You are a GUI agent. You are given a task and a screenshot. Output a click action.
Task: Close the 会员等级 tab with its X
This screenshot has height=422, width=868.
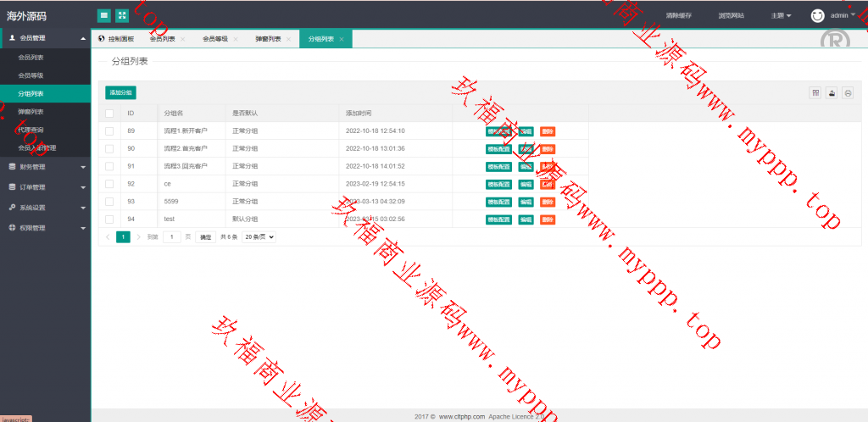coord(236,40)
